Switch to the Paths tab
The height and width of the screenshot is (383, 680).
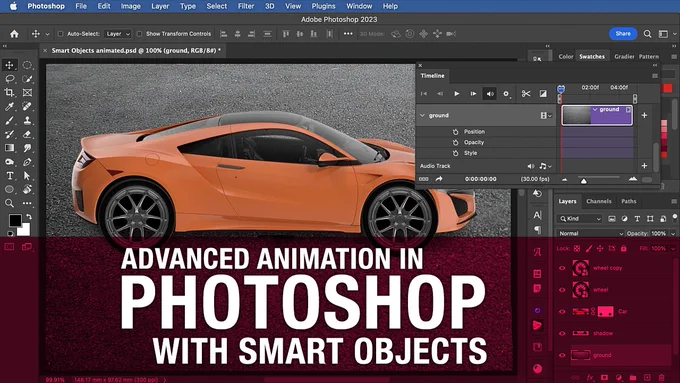[x=628, y=201]
